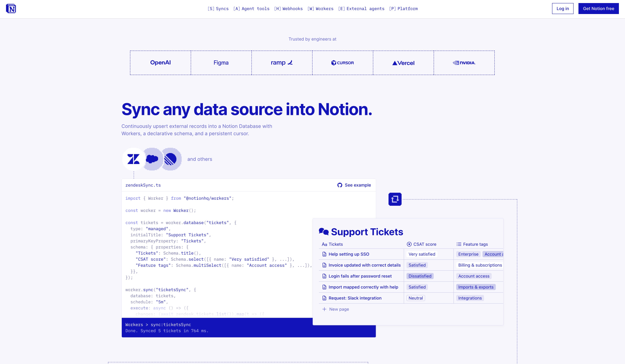
Task: Click the page icon for Help setting up SSO
Action: pyautogui.click(x=324, y=254)
